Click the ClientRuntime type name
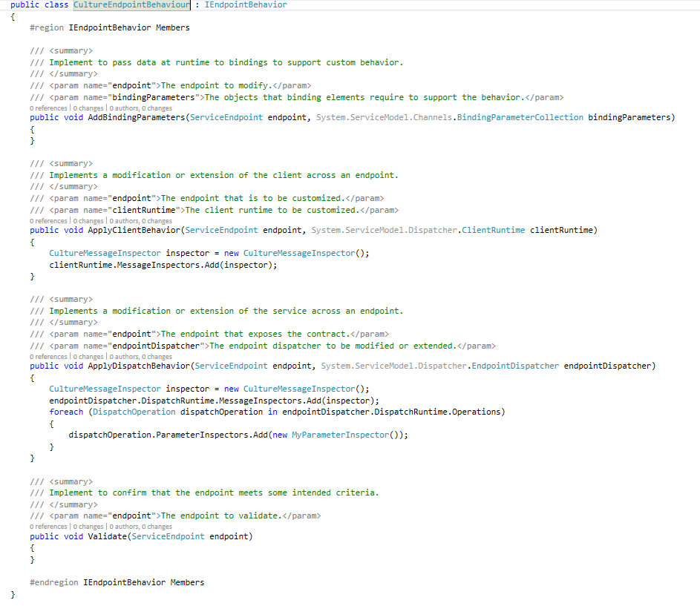 (494, 230)
